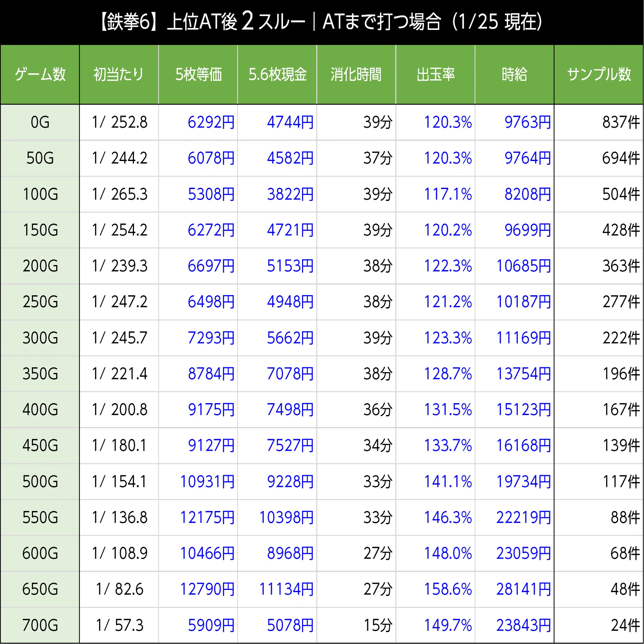
Task: Click the 1/ 252.8 first-hit value
Action: pos(120,122)
